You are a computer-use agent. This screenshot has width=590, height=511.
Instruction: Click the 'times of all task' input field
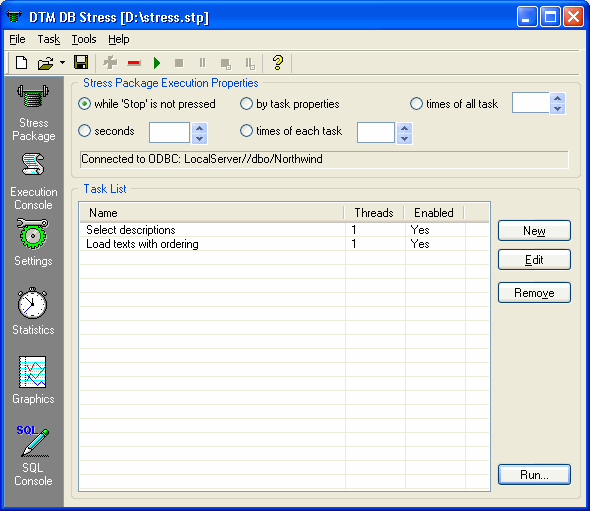[531, 102]
